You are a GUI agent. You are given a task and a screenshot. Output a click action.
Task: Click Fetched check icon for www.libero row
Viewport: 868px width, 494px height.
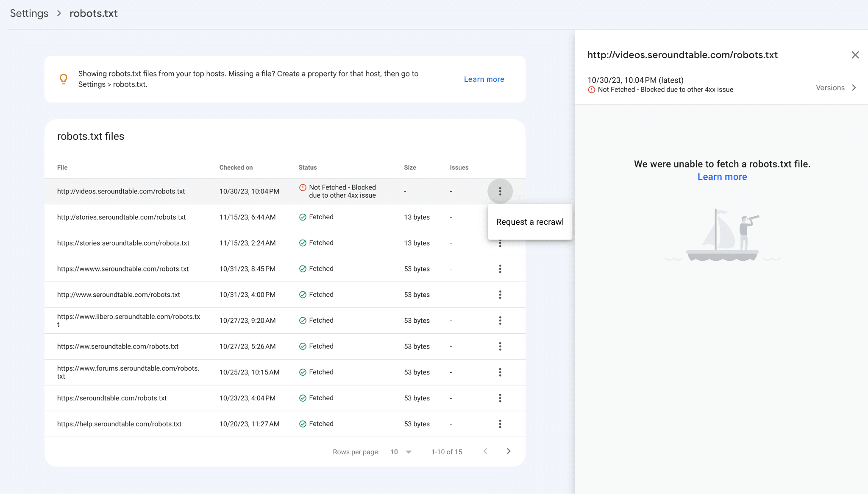(x=303, y=321)
